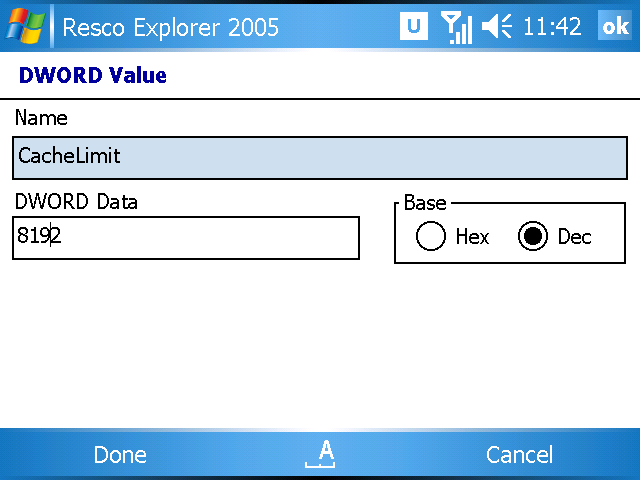Check the signal strength antenna icon
The image size is (640, 480).
click(x=456, y=27)
